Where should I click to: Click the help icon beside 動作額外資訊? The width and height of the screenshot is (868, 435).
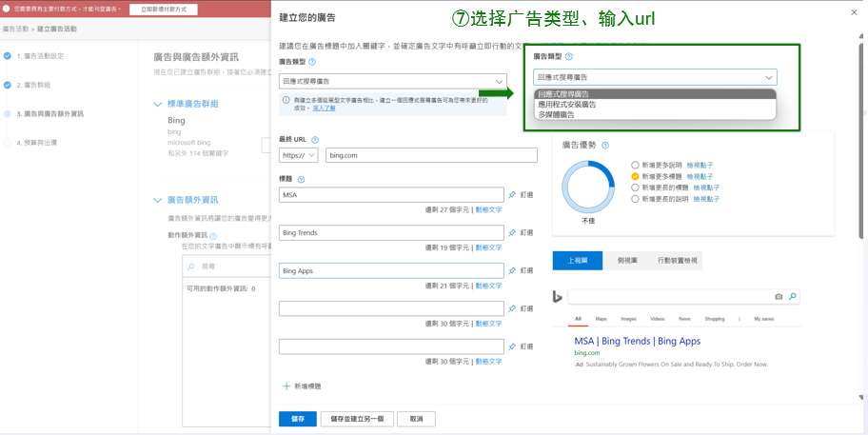pyautogui.click(x=213, y=236)
